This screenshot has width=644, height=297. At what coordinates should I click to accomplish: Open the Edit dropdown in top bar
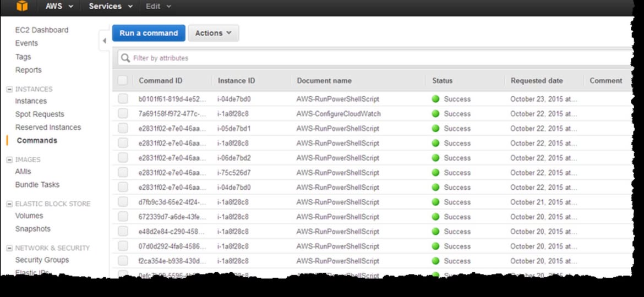click(x=159, y=6)
